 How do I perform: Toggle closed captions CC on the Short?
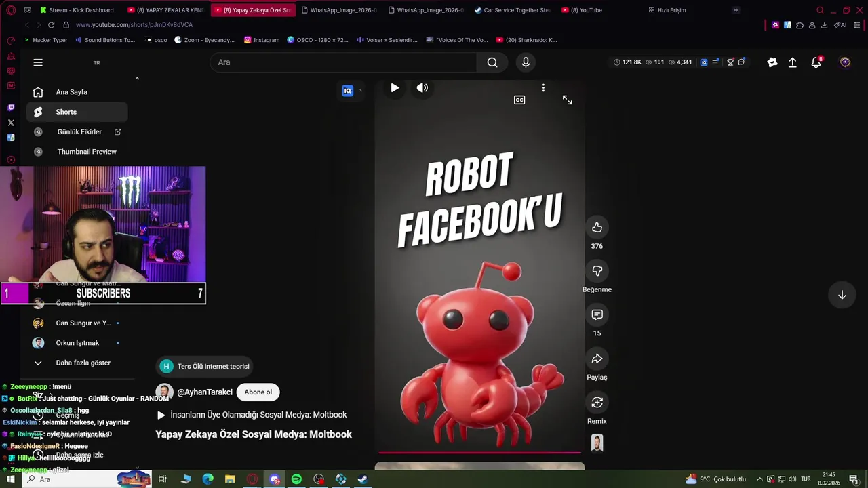(x=519, y=100)
